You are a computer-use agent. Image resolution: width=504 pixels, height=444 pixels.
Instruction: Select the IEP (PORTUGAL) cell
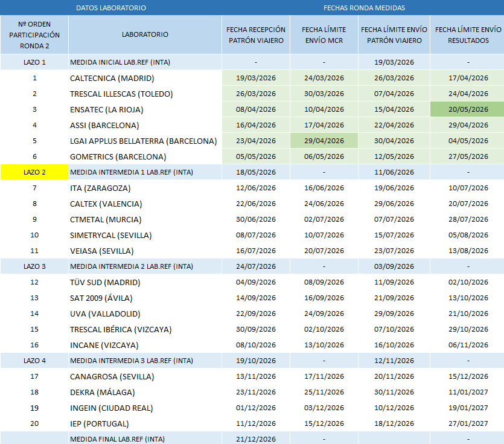pos(145,423)
